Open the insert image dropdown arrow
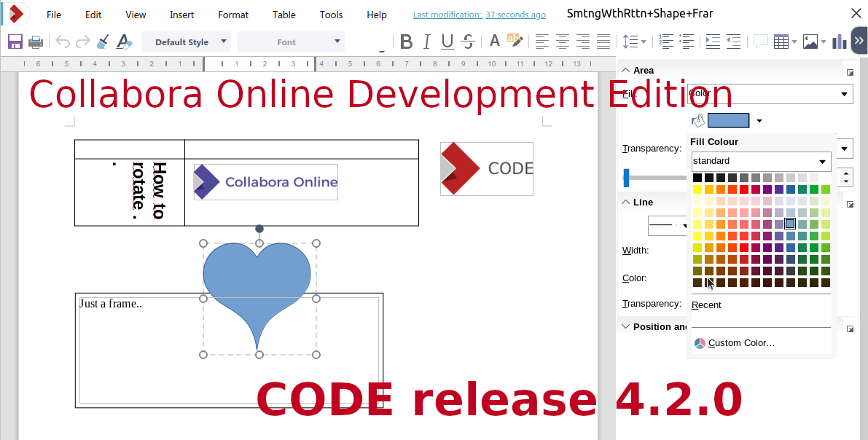Image resolution: width=868 pixels, height=440 pixels. (824, 42)
